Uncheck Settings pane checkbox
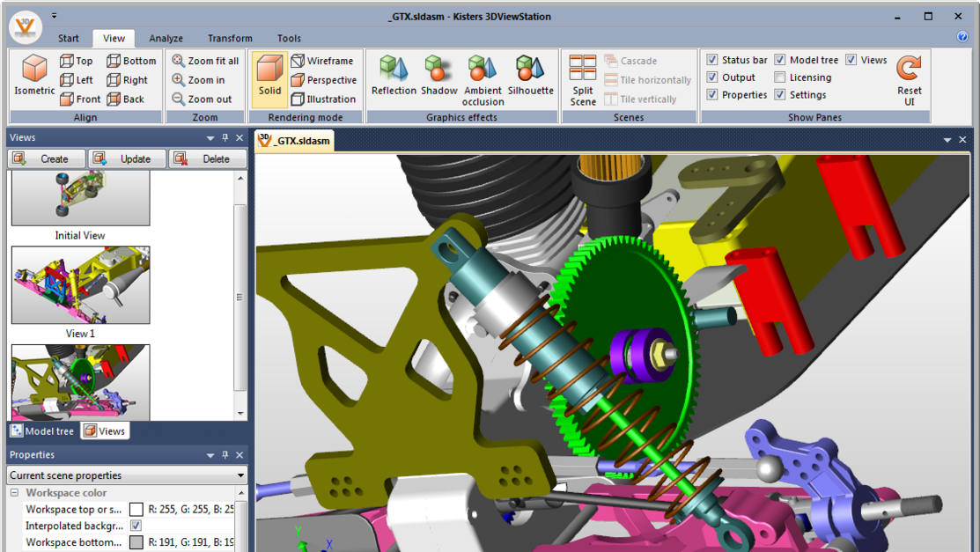The image size is (980, 552). coord(779,95)
